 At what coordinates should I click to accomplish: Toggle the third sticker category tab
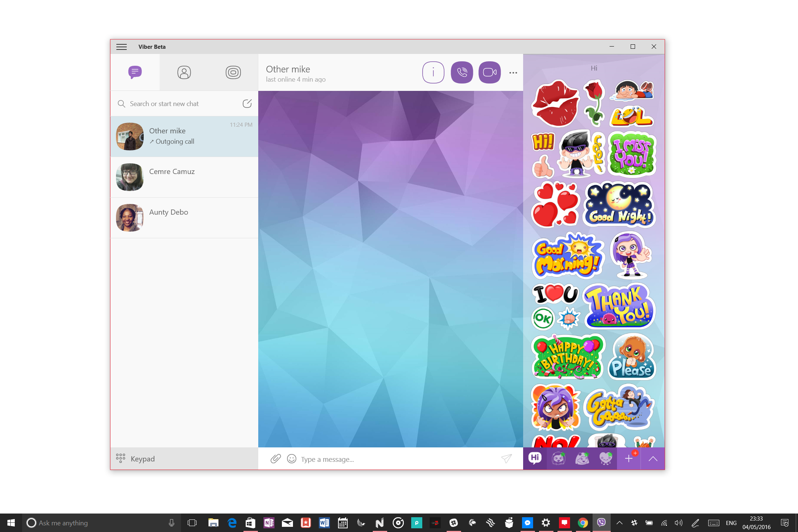pos(583,458)
